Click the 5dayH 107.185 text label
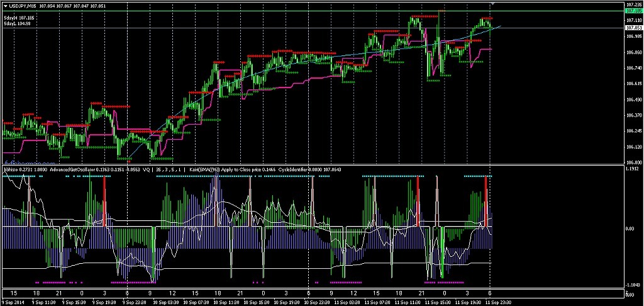Viewport: 644px width, 306px height. click(19, 18)
